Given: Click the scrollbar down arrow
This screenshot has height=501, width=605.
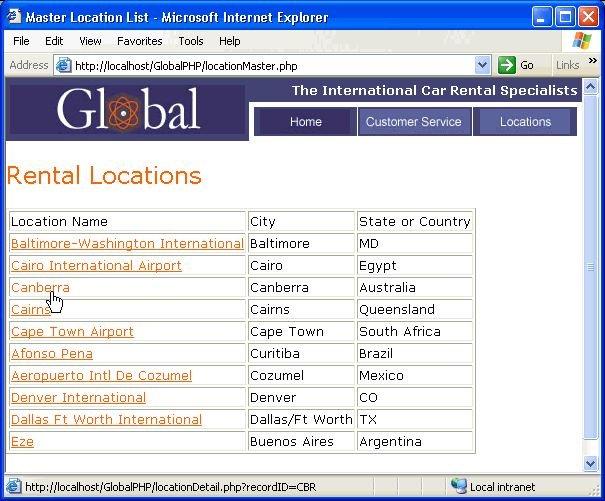Looking at the screenshot, I should pyautogui.click(x=590, y=462).
